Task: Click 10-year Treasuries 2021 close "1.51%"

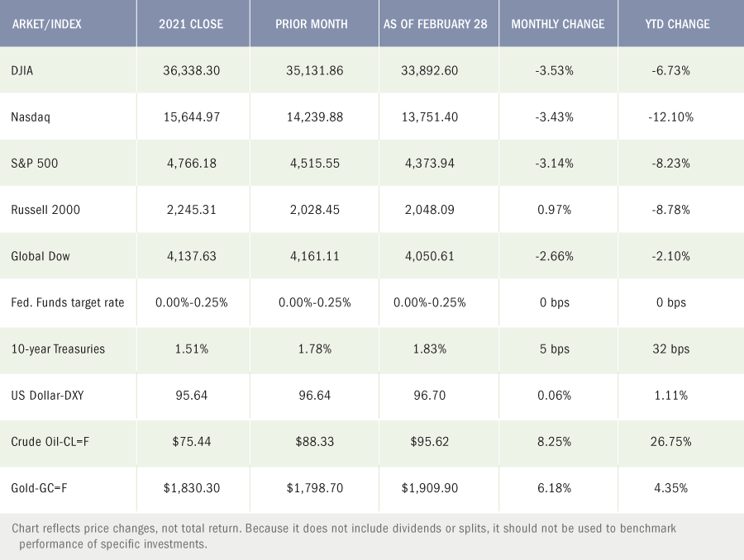Action: click(x=192, y=349)
